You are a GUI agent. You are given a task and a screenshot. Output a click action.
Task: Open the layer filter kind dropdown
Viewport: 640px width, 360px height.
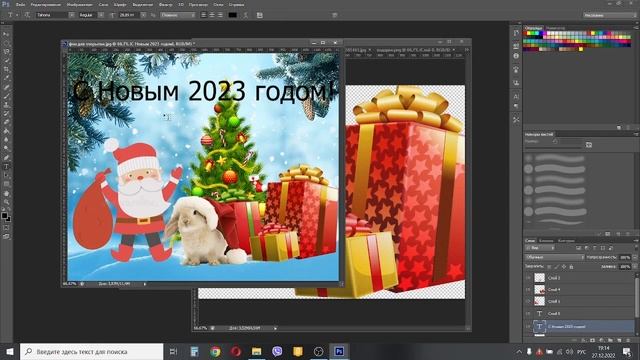click(540, 248)
